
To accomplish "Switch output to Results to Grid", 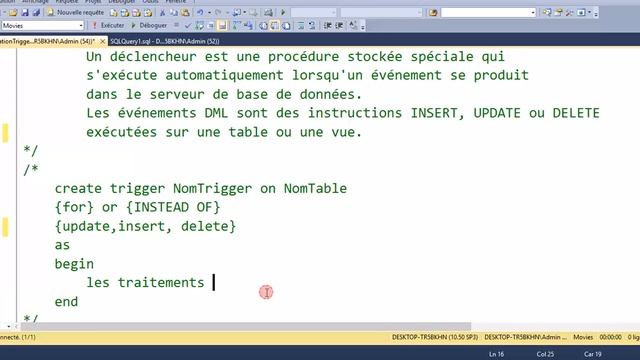I will (x=275, y=25).
